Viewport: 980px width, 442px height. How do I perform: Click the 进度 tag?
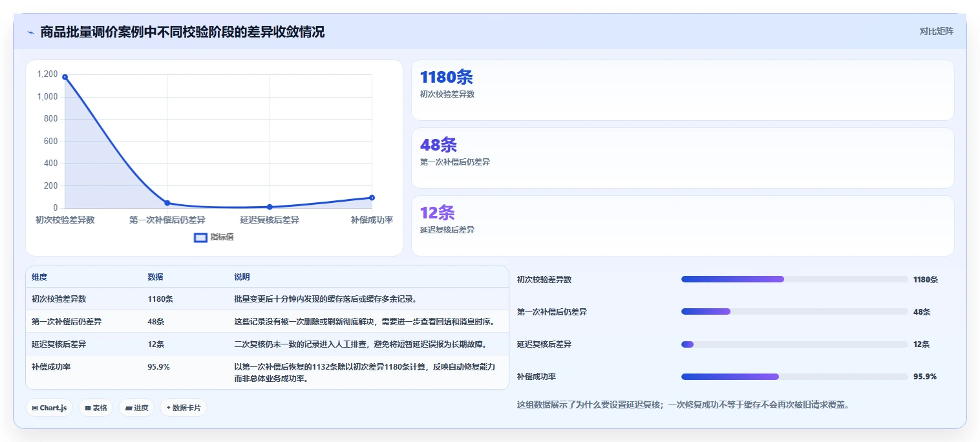[x=136, y=408]
